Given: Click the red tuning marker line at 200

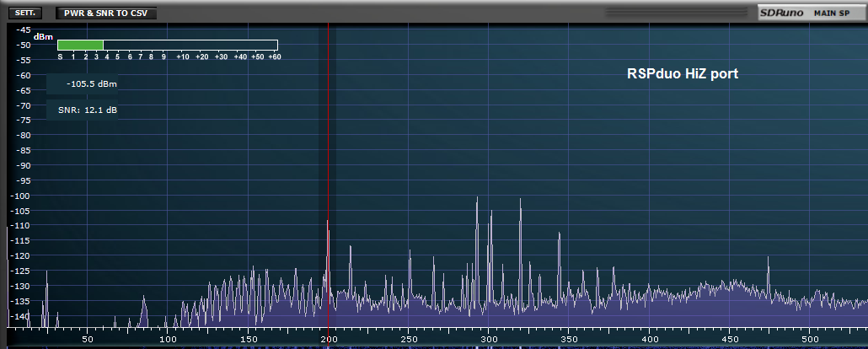Looking at the screenshot, I should point(329,174).
